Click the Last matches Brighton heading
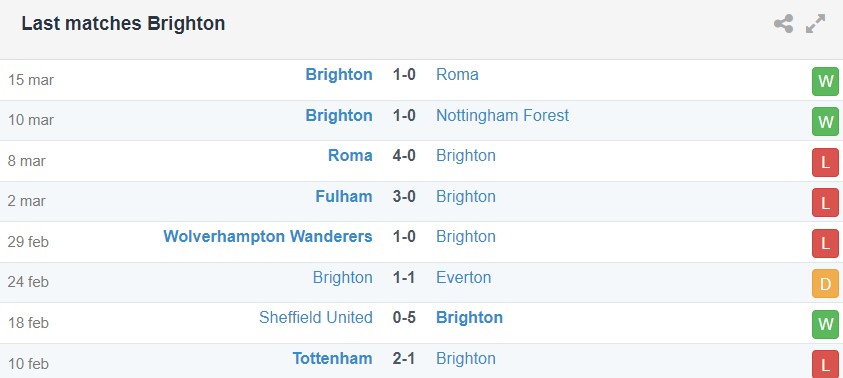The image size is (843, 378). [123, 24]
